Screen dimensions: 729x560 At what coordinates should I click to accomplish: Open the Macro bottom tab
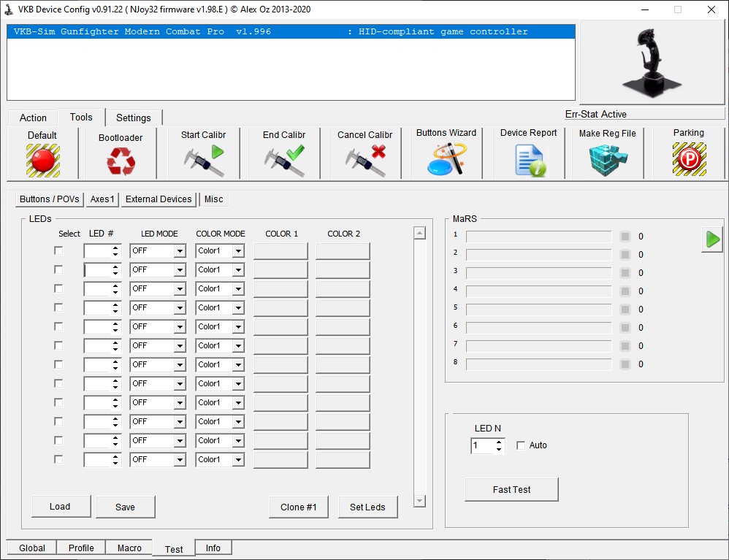click(x=129, y=548)
